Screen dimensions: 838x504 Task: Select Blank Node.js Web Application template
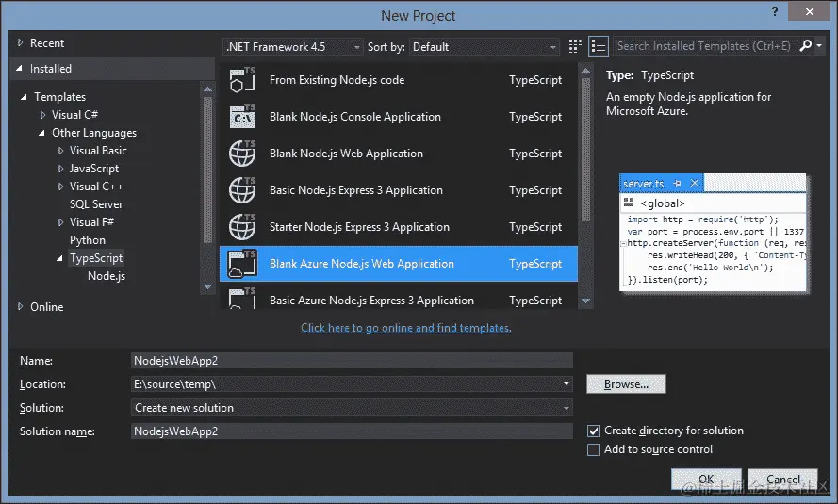click(399, 154)
